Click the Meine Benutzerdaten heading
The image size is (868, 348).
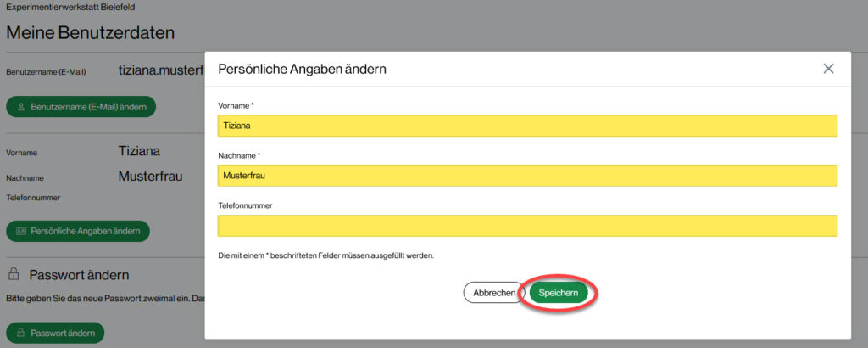(90, 33)
